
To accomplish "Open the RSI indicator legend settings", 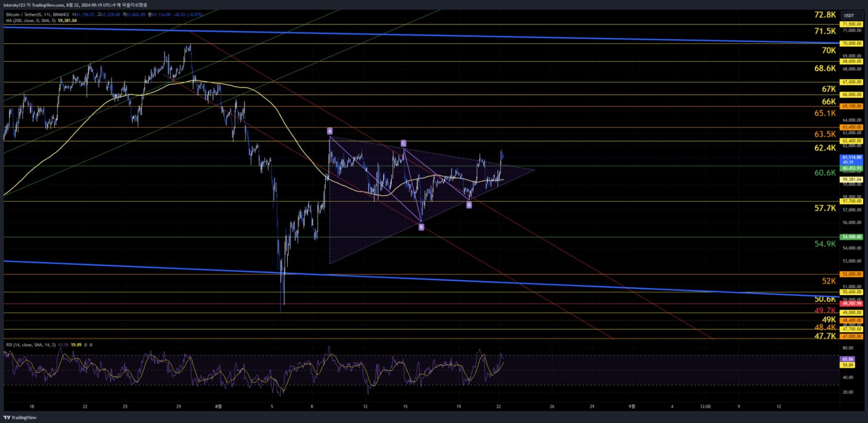I will (x=31, y=345).
